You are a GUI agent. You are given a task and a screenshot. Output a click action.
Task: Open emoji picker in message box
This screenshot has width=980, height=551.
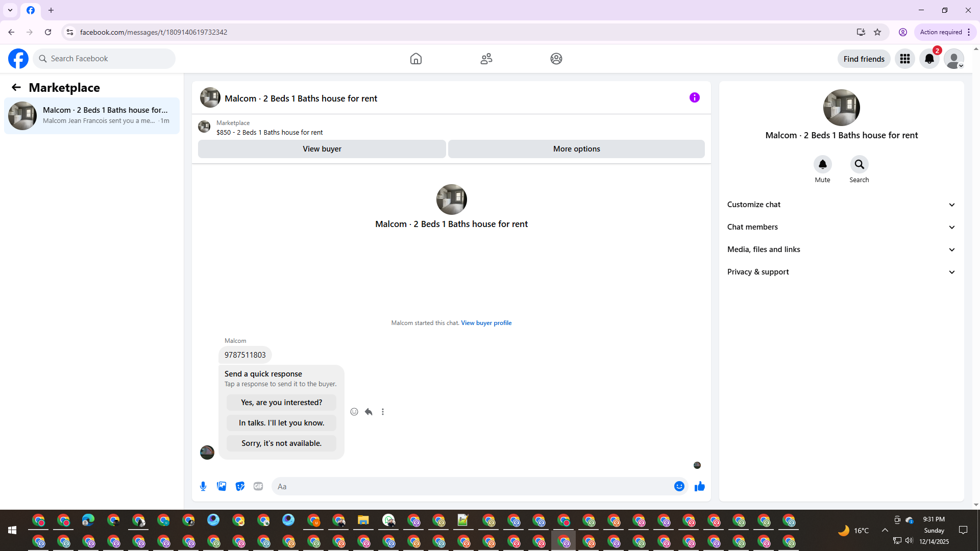(679, 486)
